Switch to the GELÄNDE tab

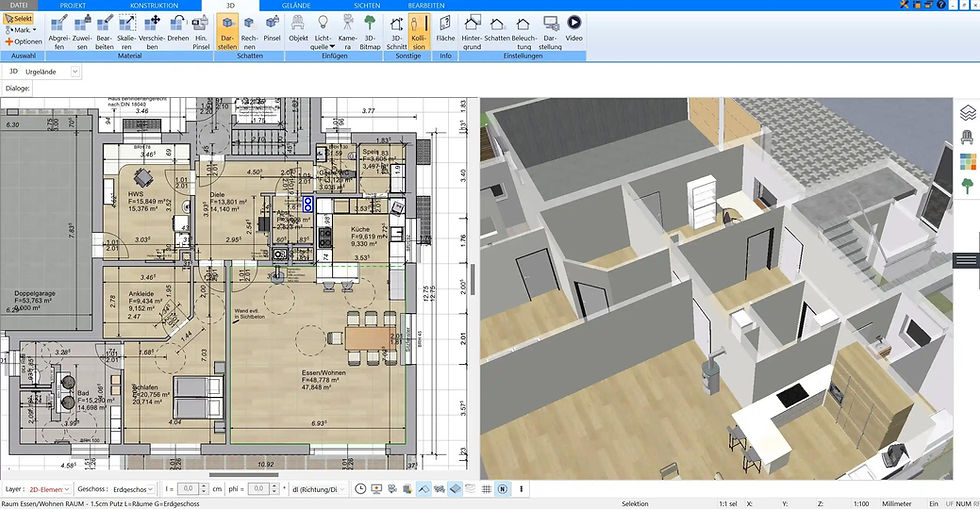(x=296, y=5)
